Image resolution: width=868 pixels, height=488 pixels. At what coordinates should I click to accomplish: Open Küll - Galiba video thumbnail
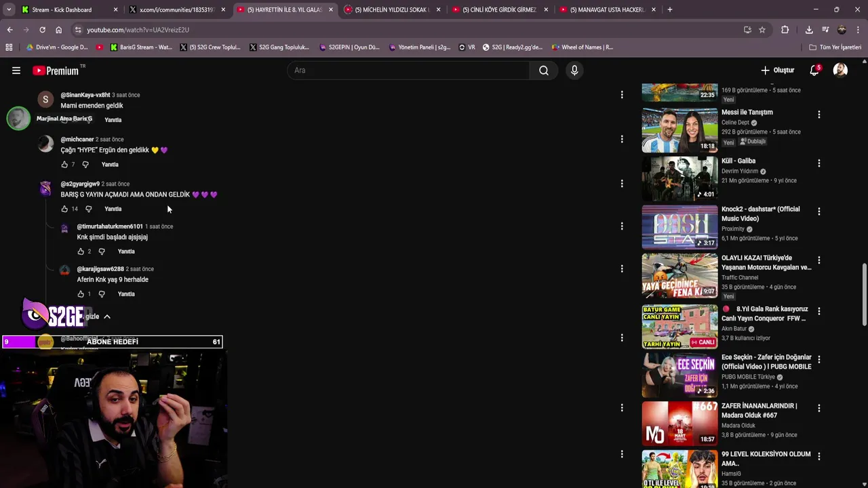tap(679, 178)
